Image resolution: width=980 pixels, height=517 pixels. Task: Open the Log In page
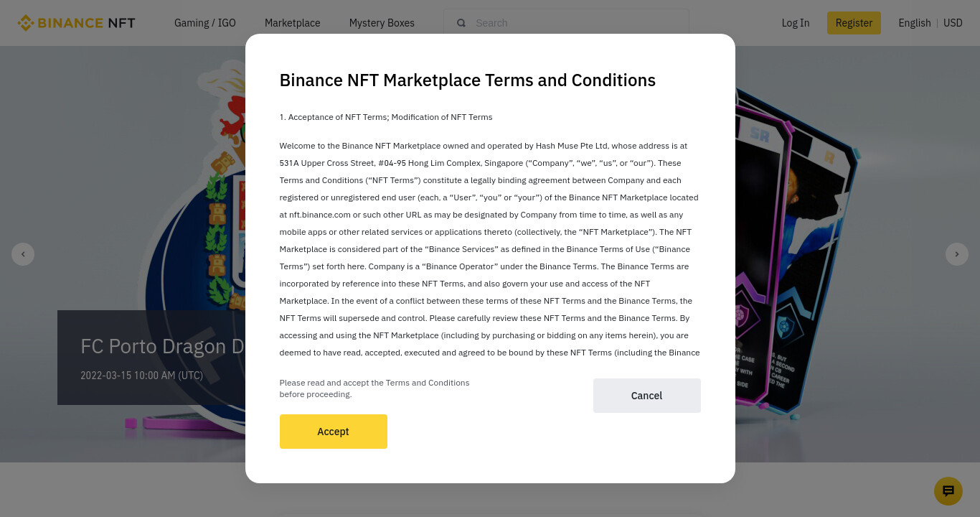(x=796, y=23)
